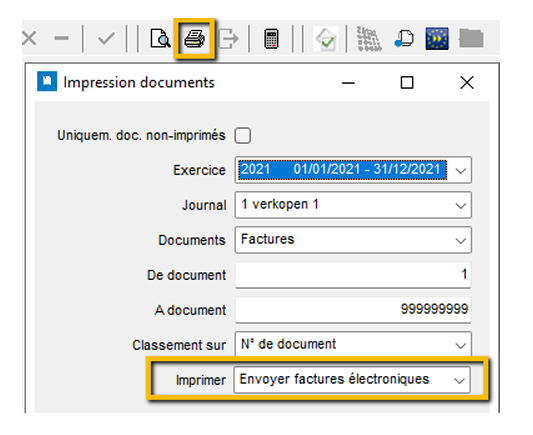This screenshot has width=533, height=435.
Task: Minimize the Impression documents window
Action: (x=348, y=83)
